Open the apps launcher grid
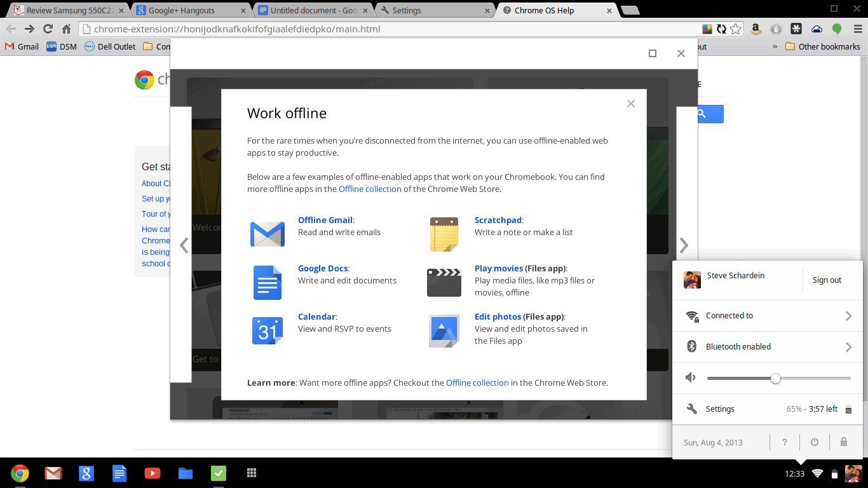Viewport: 868px width, 488px height. click(x=252, y=473)
